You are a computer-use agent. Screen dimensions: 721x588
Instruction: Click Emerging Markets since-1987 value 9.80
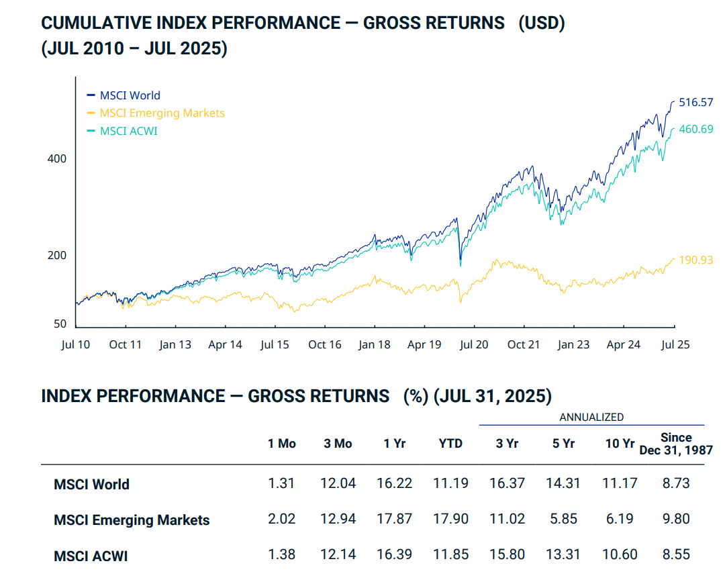676,519
